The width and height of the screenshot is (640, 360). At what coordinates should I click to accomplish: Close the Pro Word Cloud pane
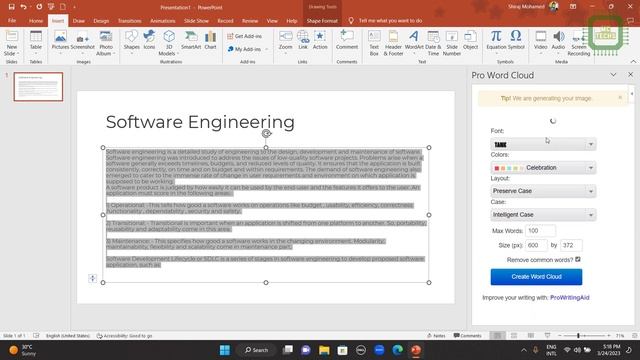[x=631, y=75]
